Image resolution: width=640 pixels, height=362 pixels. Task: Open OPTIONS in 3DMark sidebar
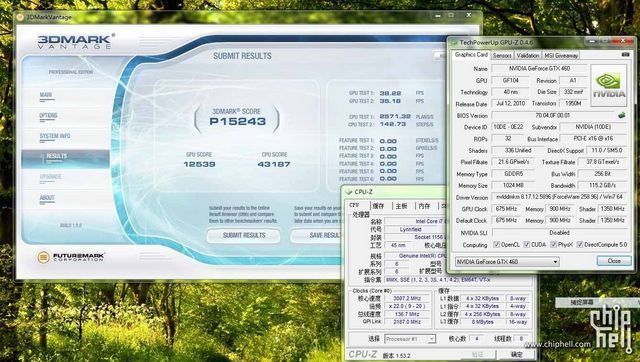[48, 115]
